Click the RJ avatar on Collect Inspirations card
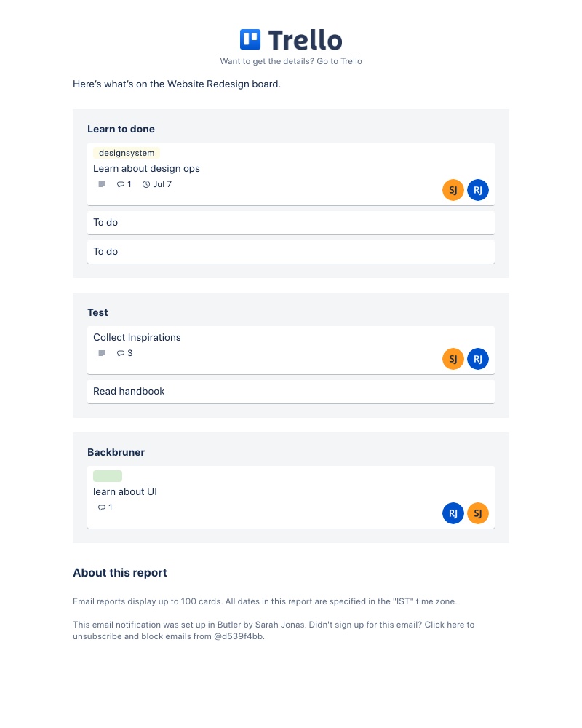Image resolution: width=582 pixels, height=728 pixels. coord(478,359)
